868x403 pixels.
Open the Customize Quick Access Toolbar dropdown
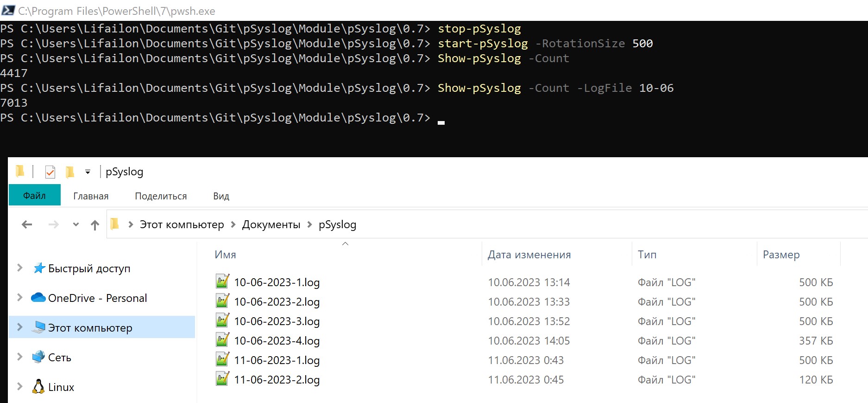coord(88,172)
